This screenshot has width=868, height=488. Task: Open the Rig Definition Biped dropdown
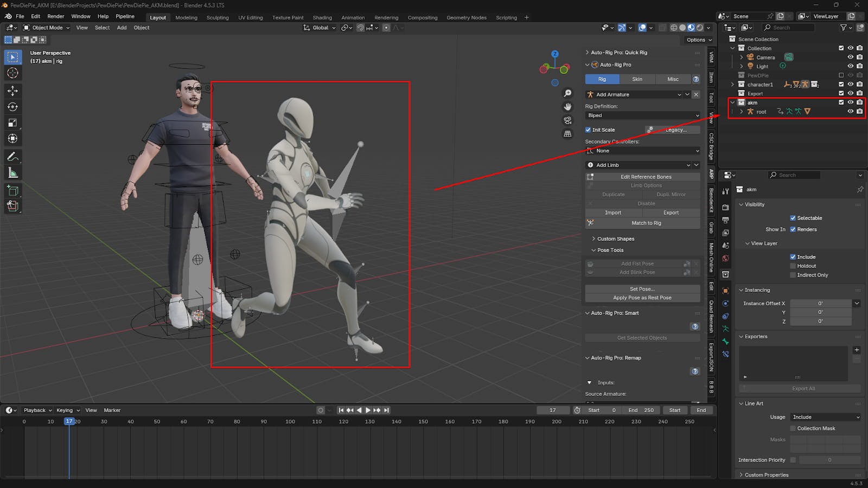642,115
